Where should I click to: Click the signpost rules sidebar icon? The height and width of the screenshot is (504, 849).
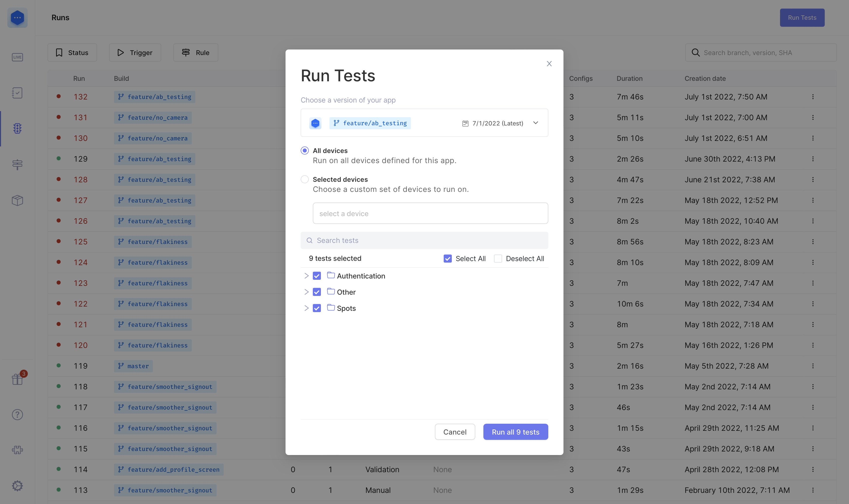17,165
